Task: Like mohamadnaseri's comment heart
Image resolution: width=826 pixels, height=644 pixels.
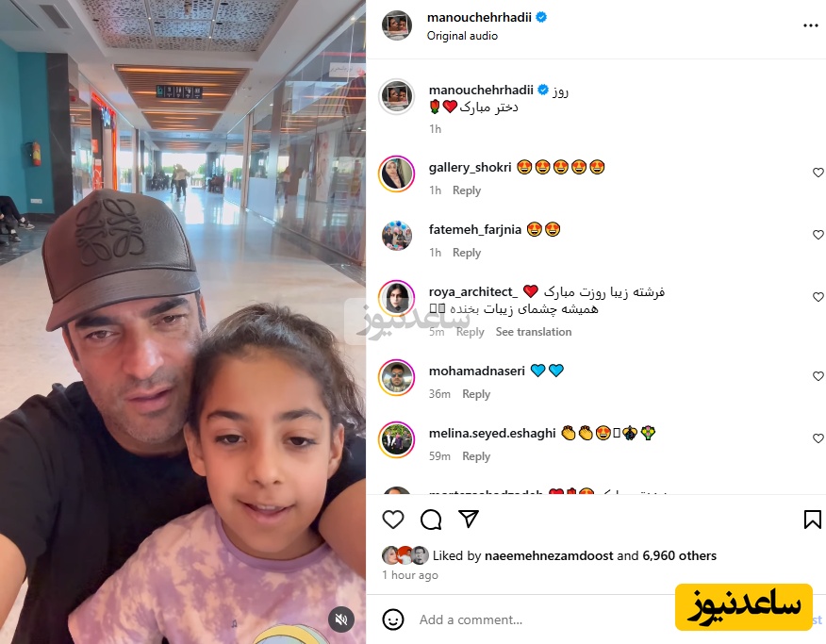Action: 818,376
